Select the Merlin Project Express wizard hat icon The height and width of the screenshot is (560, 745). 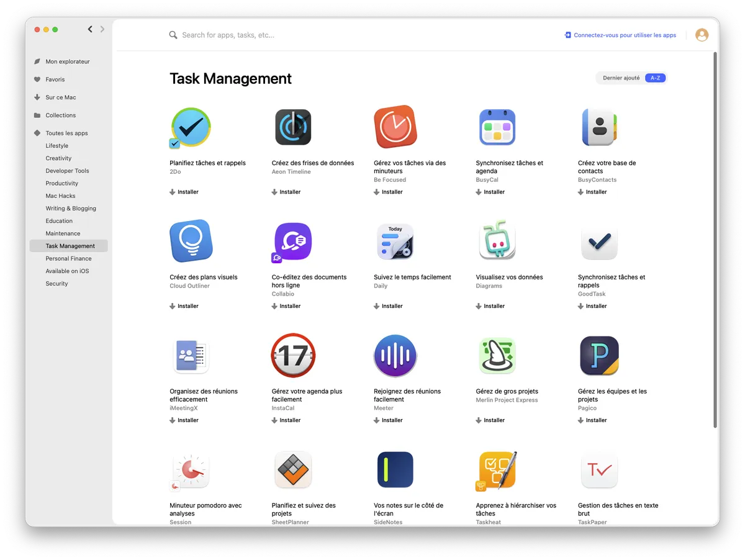pos(497,356)
